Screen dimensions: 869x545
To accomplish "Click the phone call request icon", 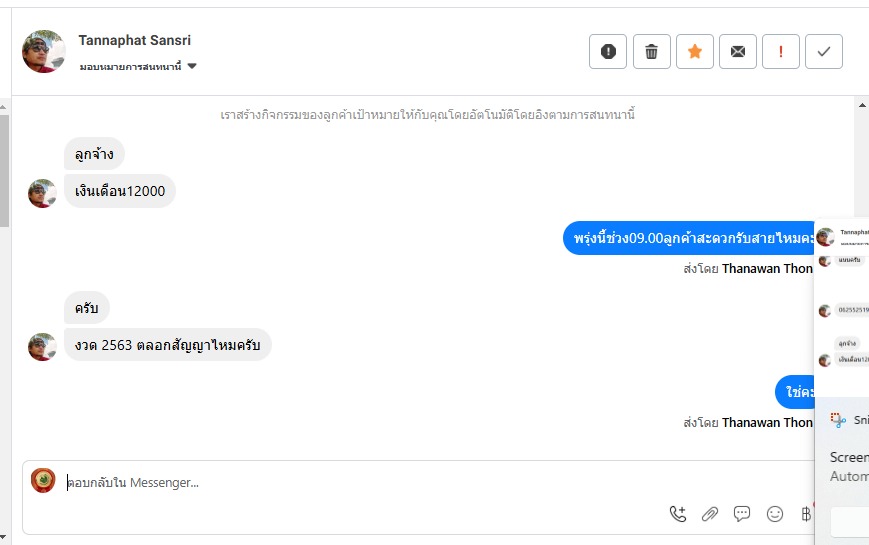I will point(678,514).
